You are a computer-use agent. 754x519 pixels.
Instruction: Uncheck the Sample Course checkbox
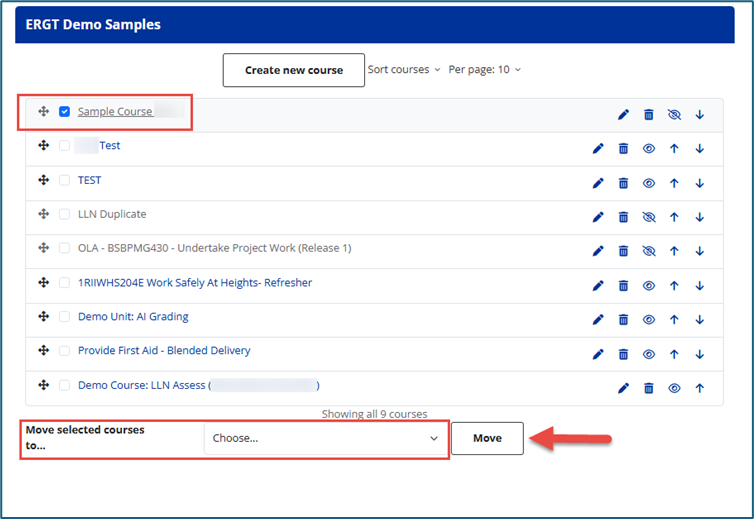tap(65, 112)
